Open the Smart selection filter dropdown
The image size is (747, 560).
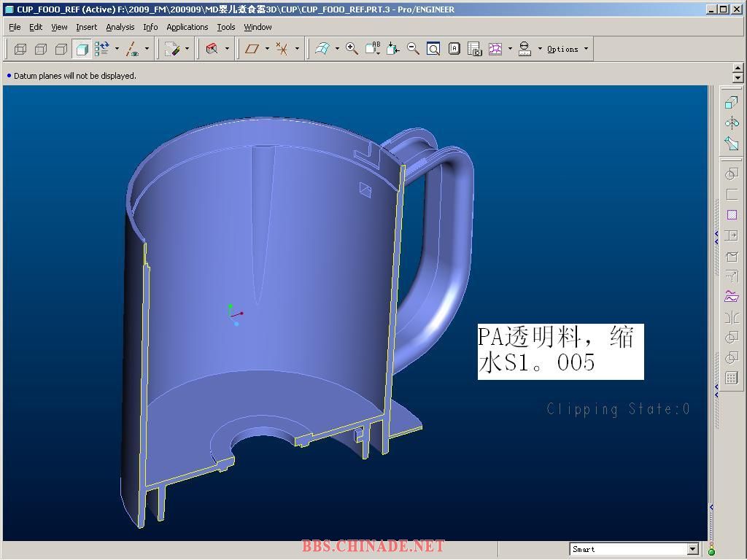pos(692,549)
